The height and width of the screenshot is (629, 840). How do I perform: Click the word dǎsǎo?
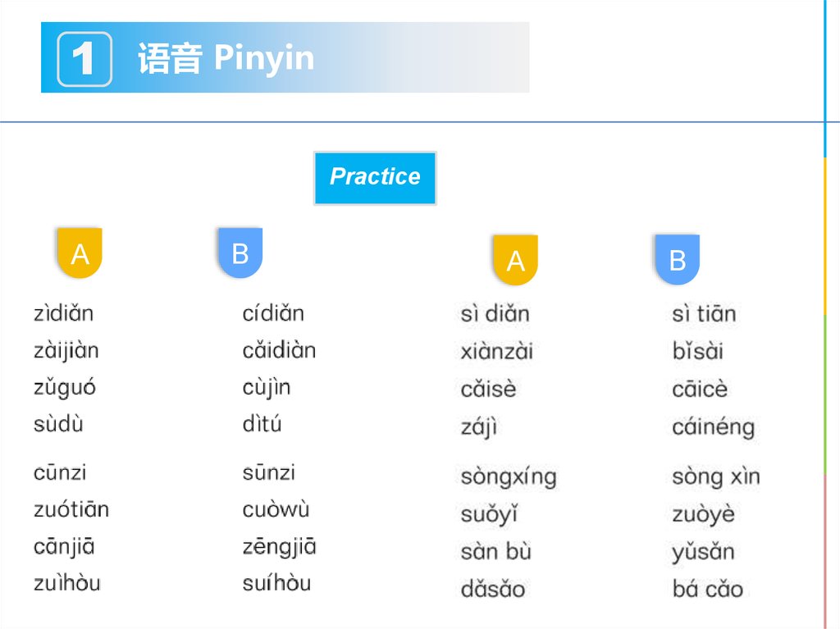point(492,590)
